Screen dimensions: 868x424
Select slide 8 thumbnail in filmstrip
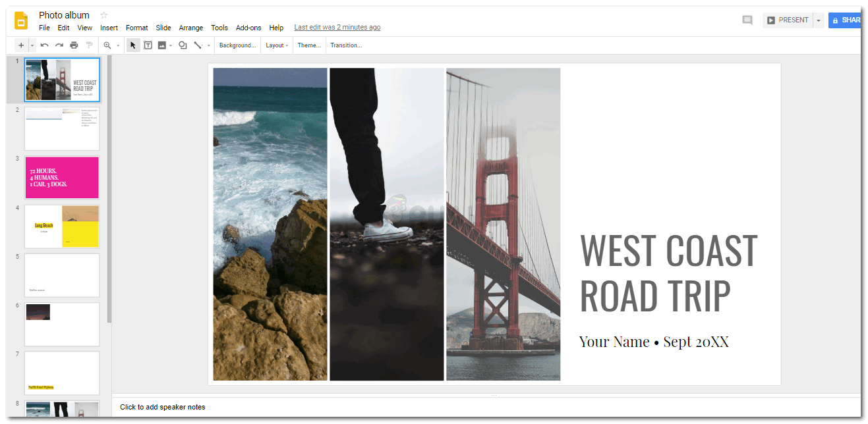point(62,408)
